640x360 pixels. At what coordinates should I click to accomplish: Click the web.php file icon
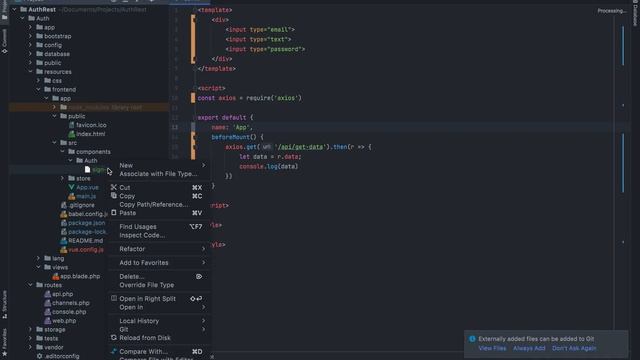click(x=47, y=321)
